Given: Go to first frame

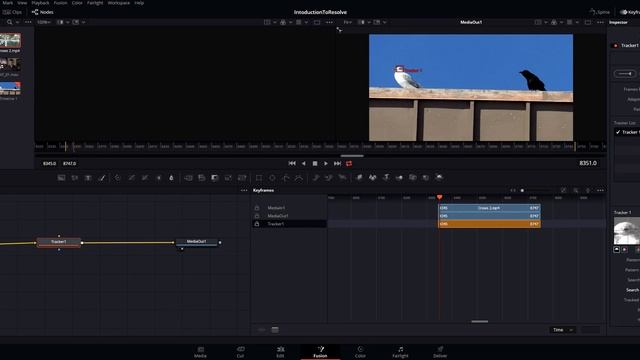Looking at the screenshot, I should pyautogui.click(x=292, y=163).
